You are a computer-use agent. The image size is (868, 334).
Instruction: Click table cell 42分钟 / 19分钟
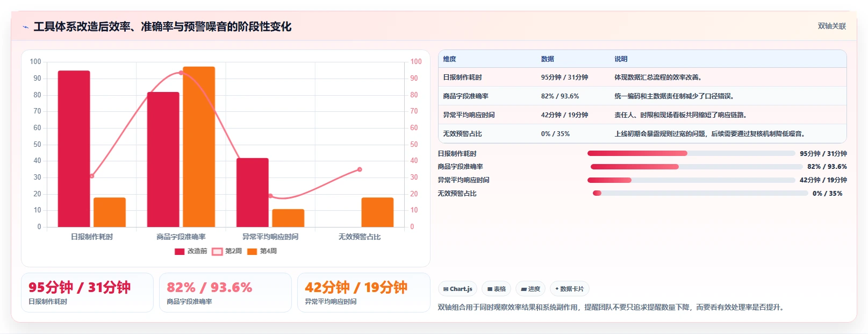tap(564, 115)
